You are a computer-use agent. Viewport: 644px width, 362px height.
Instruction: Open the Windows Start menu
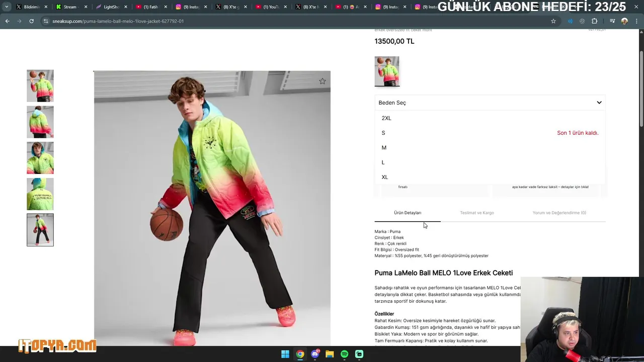coord(285,354)
